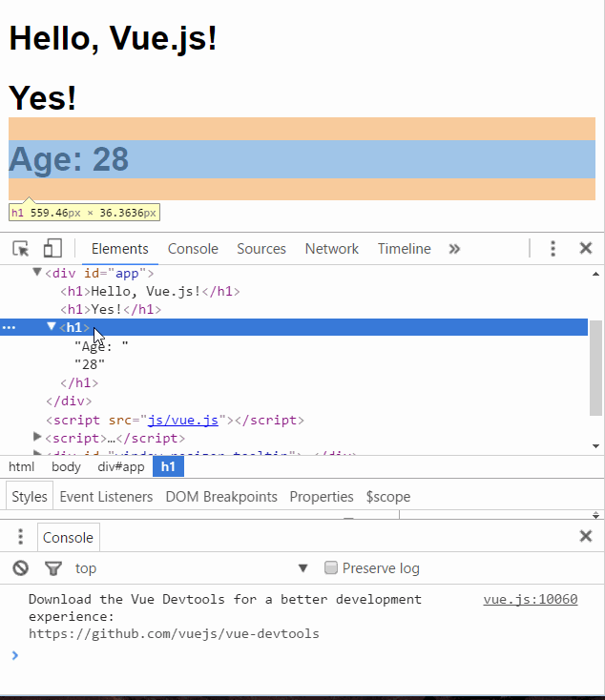This screenshot has height=700, width=605.
Task: Close the console drawer
Action: point(586,536)
